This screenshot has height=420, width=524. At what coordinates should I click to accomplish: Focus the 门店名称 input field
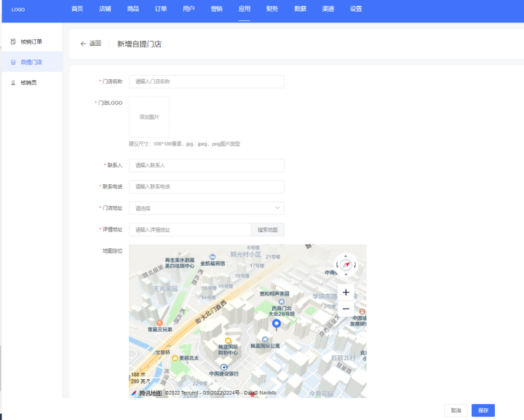tap(207, 82)
